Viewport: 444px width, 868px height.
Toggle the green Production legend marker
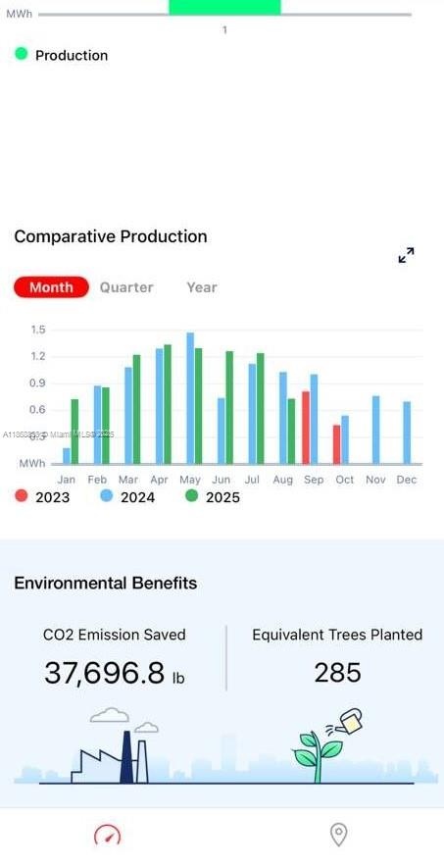coord(21,54)
